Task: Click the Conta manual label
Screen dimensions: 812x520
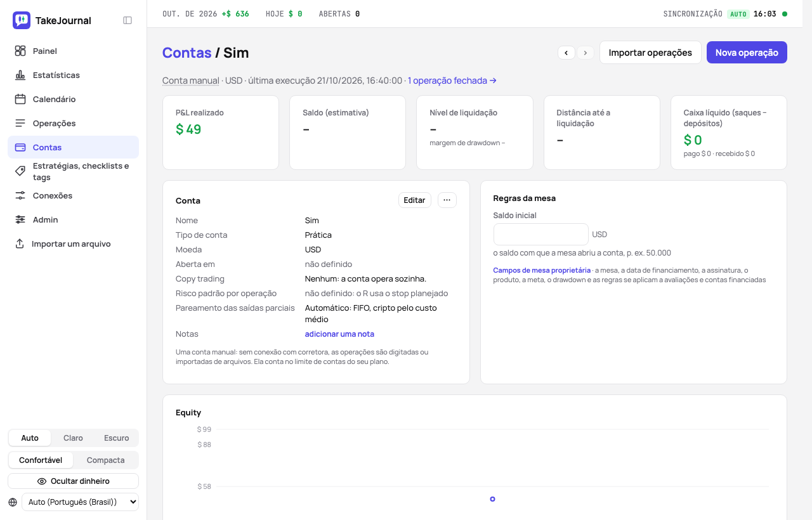Action: 191,81
